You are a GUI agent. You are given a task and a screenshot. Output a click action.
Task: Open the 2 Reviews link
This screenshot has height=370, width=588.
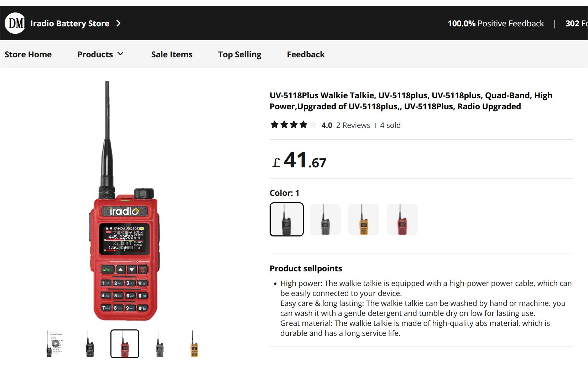point(353,125)
